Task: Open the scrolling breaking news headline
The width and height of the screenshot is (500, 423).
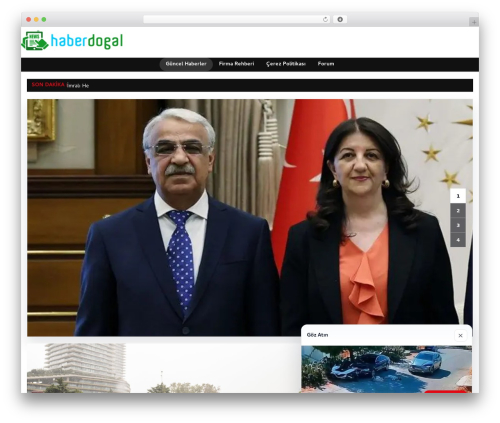Action: 78,86
